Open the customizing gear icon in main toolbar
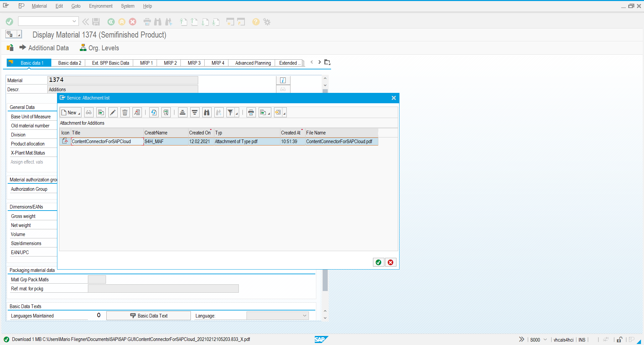The image size is (644, 345). [267, 21]
